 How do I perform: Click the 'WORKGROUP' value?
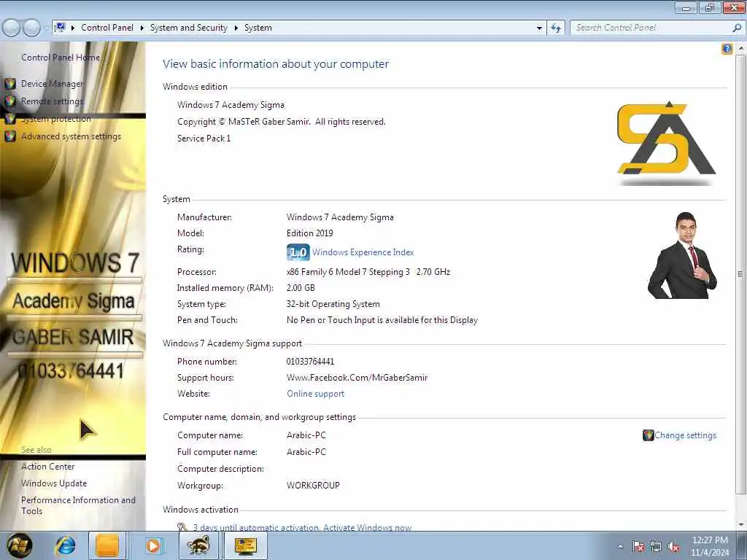[x=313, y=486]
